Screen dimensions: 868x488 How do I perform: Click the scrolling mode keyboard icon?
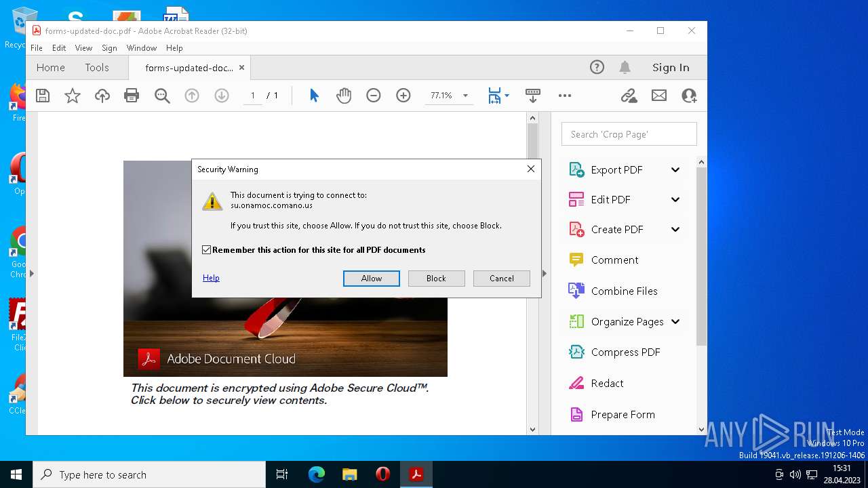point(533,96)
